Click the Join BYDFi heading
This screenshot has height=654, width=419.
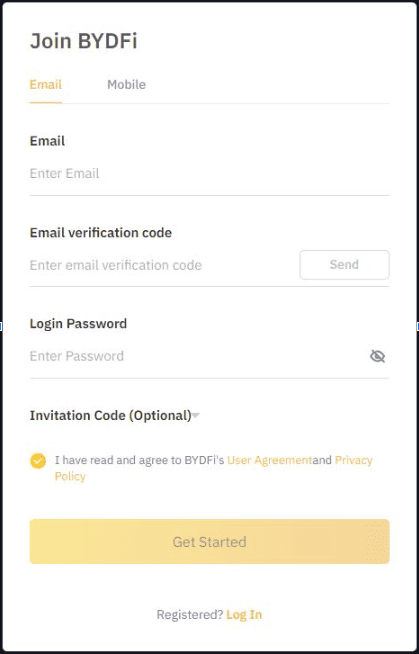click(83, 41)
